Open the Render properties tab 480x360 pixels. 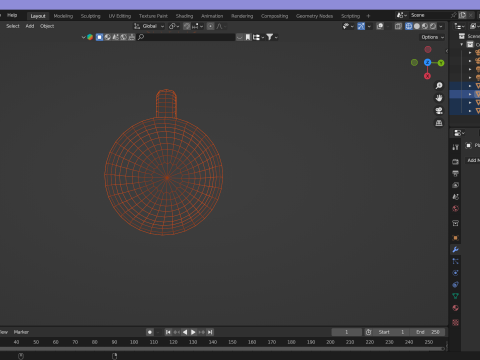455,162
